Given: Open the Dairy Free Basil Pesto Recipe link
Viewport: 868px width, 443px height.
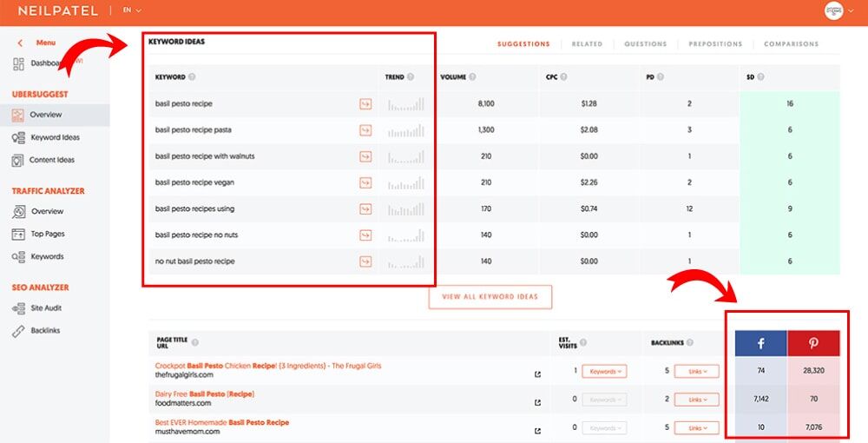Looking at the screenshot, I should (x=204, y=394).
